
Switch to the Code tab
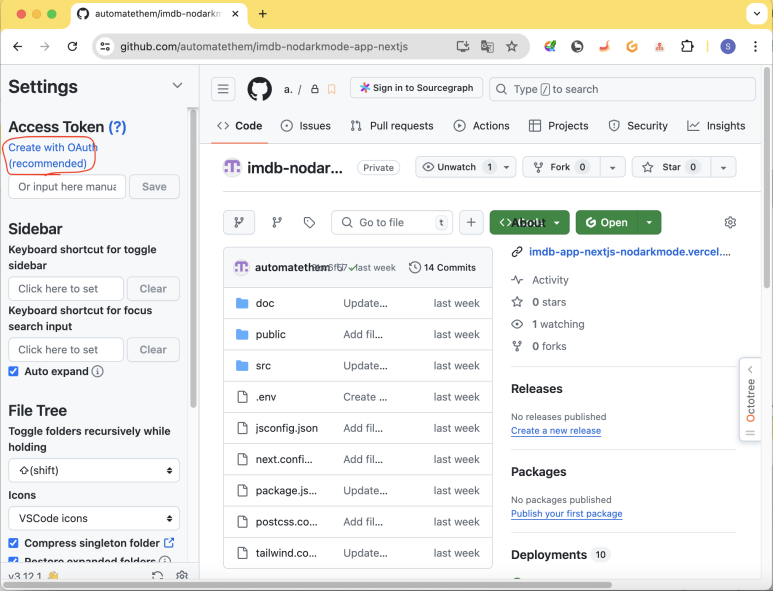pos(240,126)
